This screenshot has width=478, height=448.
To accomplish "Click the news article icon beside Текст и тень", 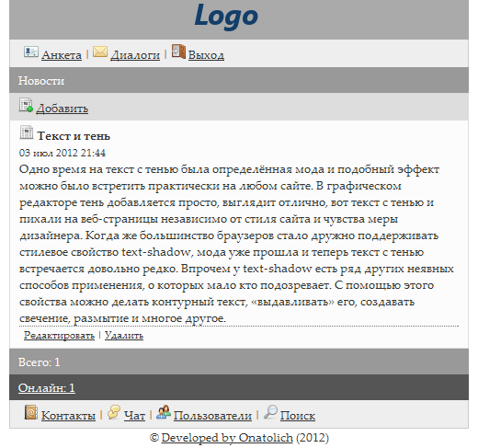I will tap(27, 132).
